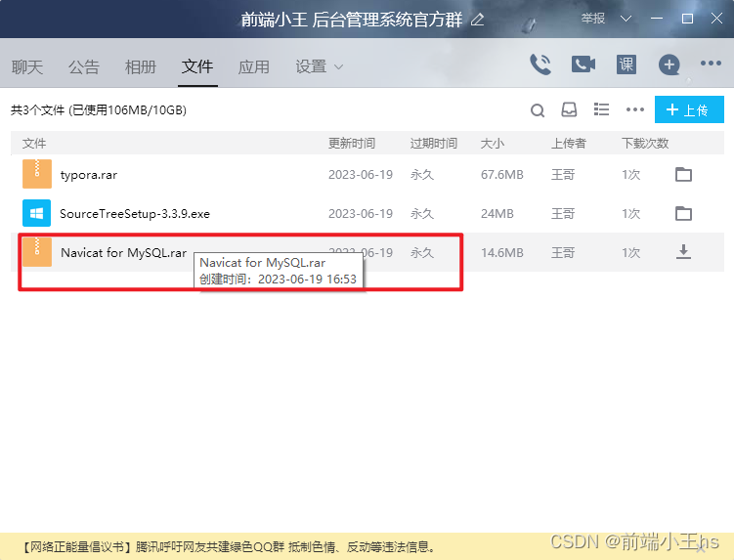Click the 举报 report link
Viewport: 734px width, 560px height.
pyautogui.click(x=593, y=19)
